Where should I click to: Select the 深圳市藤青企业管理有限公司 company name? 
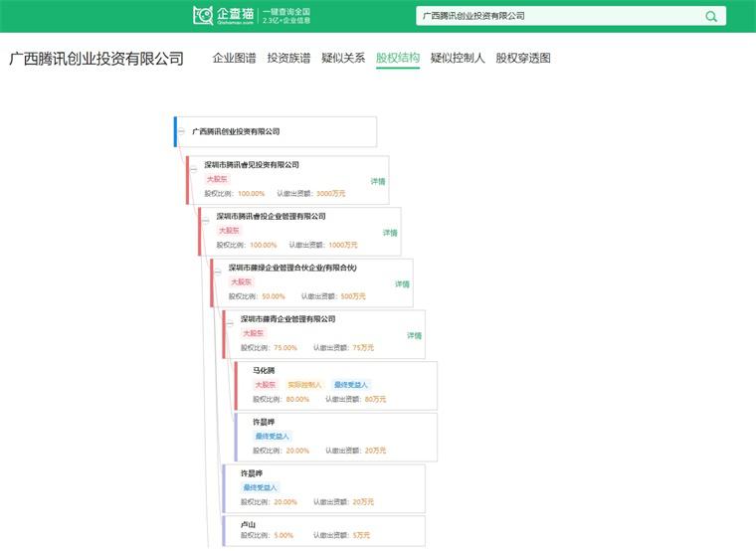pos(287,319)
